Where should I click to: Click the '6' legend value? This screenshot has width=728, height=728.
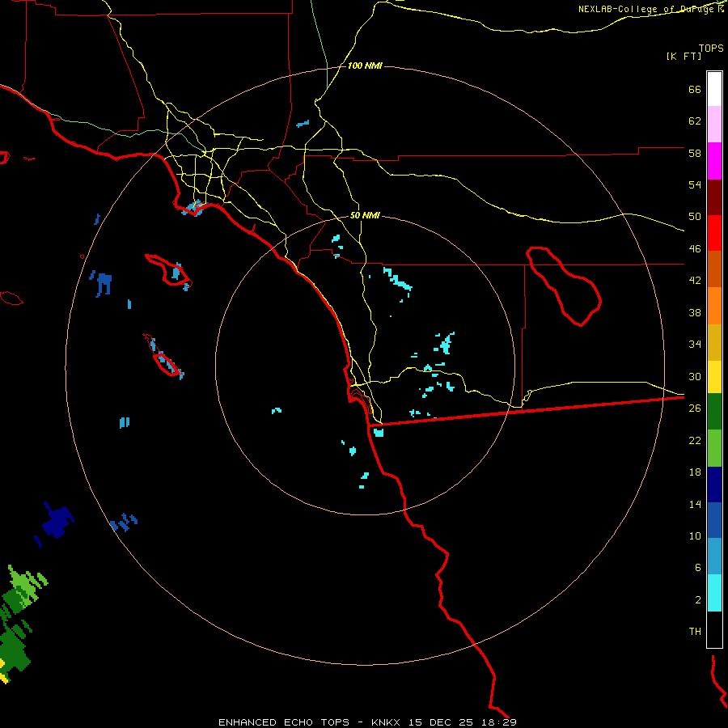point(698,568)
